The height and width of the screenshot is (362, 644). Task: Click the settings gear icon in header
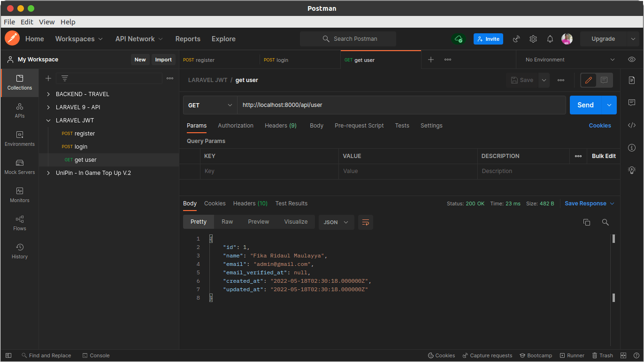click(533, 39)
